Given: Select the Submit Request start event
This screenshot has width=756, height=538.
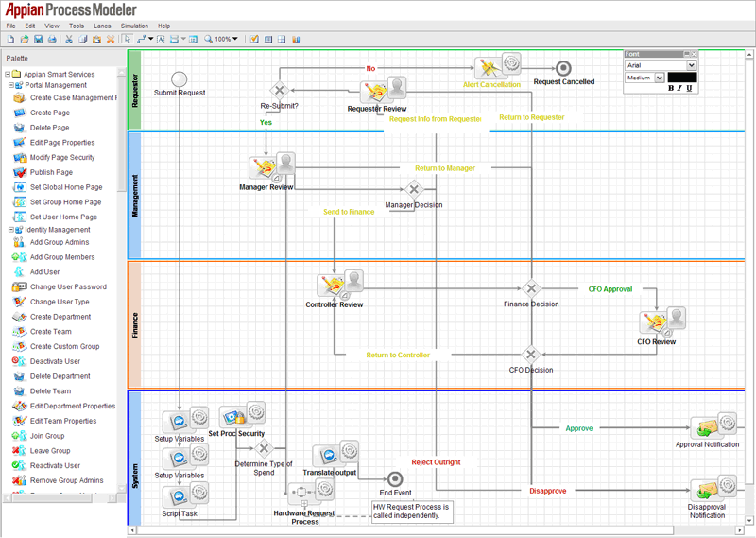Looking at the screenshot, I should (x=179, y=79).
